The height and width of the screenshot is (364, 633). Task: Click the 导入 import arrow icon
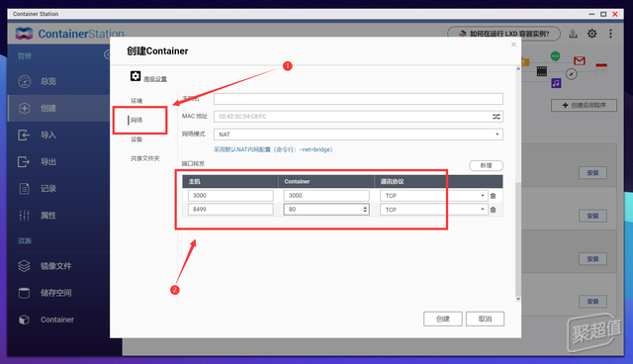24,135
